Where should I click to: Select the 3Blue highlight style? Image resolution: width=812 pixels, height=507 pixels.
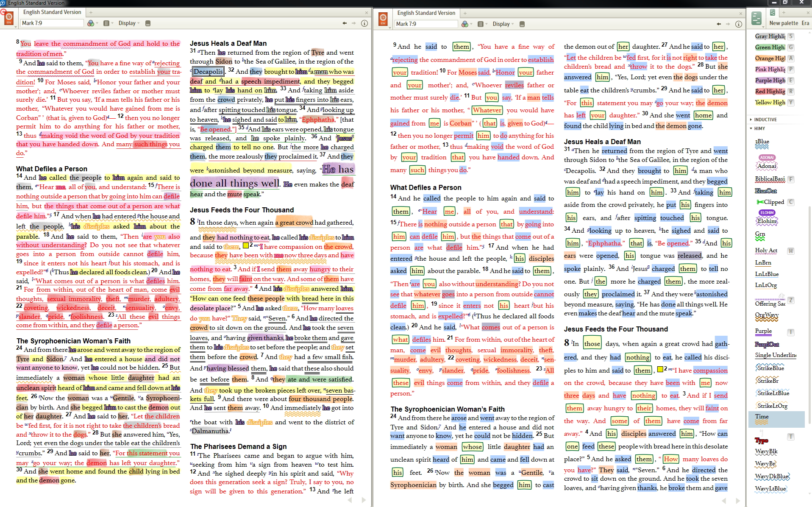(762, 143)
